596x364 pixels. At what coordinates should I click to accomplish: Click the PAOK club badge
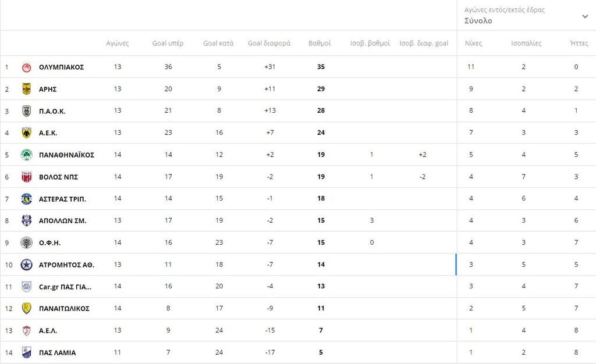tap(26, 111)
